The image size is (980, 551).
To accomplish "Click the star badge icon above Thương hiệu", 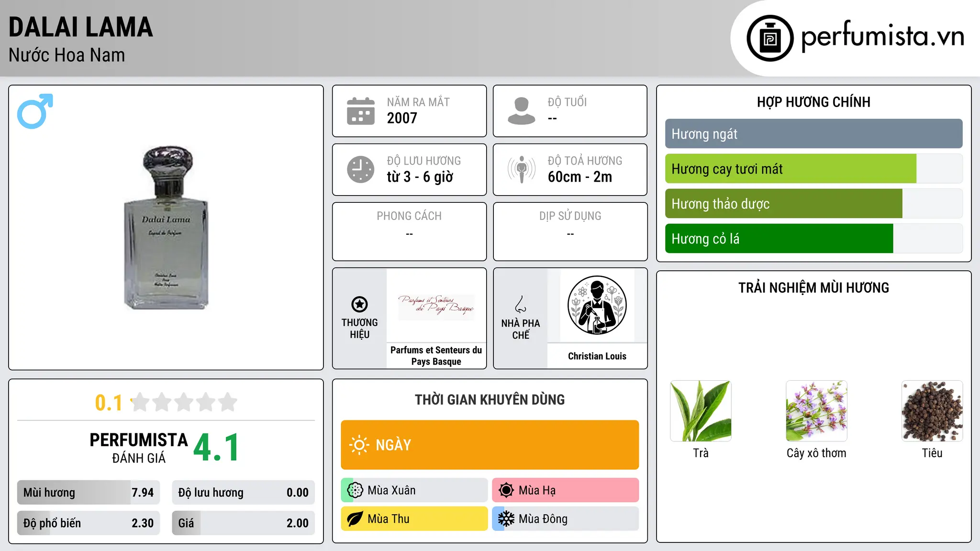I will point(359,304).
